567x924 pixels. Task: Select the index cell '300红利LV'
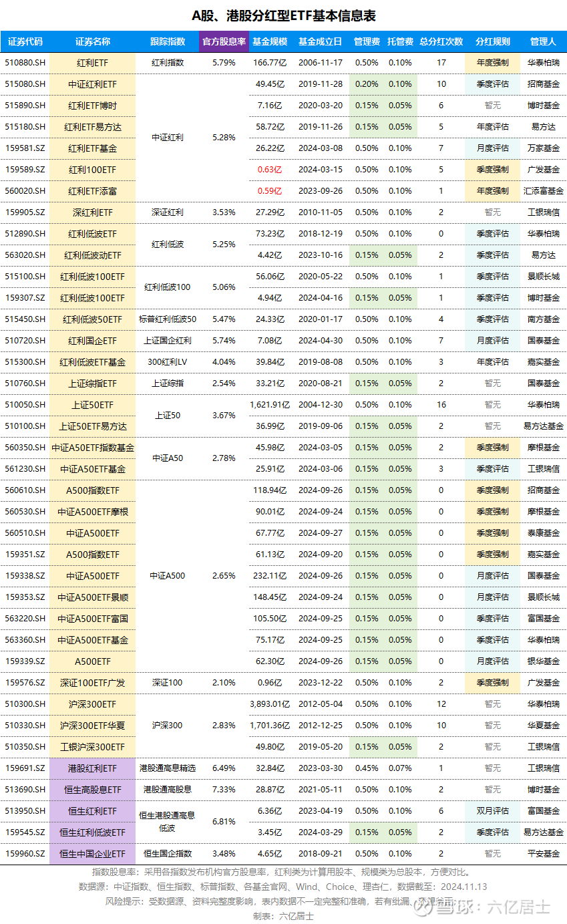tap(168, 362)
